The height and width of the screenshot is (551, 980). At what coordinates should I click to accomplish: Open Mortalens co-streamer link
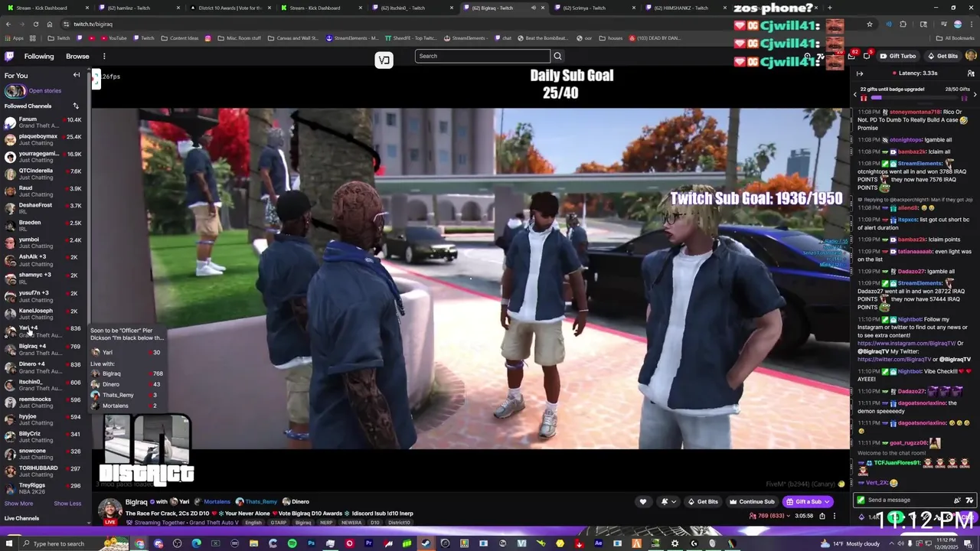pos(217,502)
